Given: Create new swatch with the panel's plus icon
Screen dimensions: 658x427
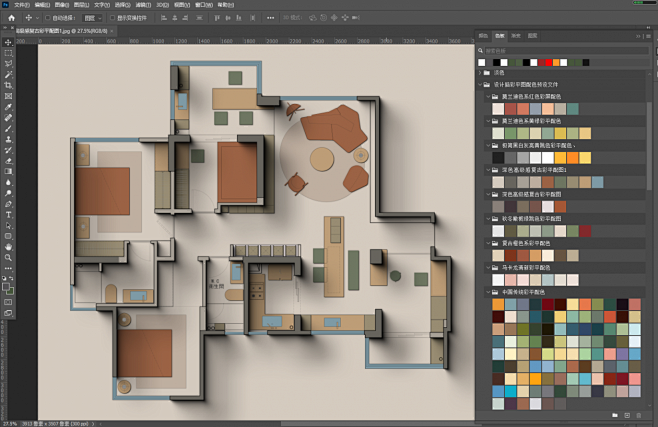Looking at the screenshot, I should pos(627,415).
